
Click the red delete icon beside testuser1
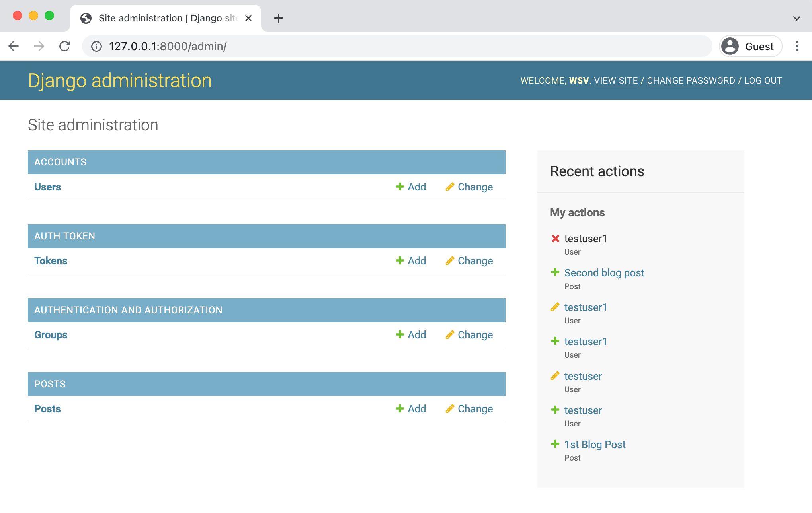[556, 239]
